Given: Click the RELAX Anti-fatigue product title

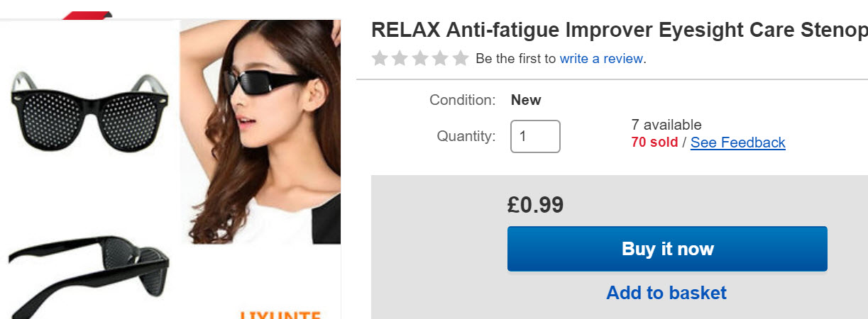Looking at the screenshot, I should (x=619, y=30).
